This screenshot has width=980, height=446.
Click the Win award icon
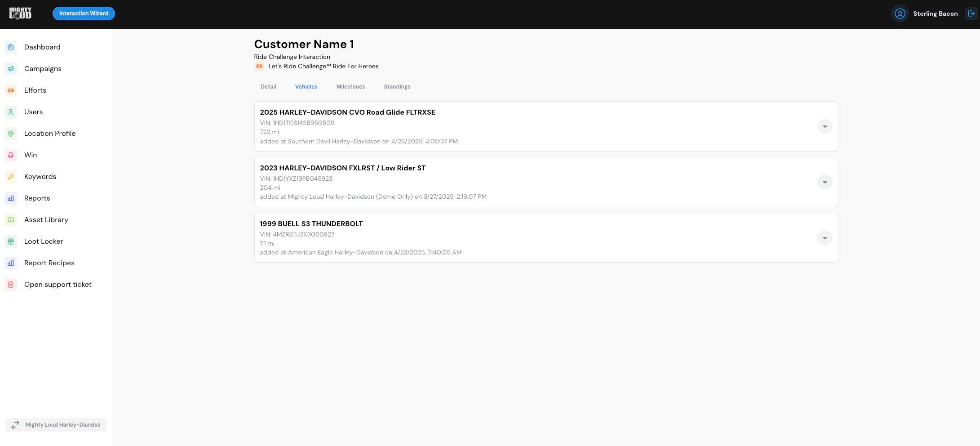point(11,155)
